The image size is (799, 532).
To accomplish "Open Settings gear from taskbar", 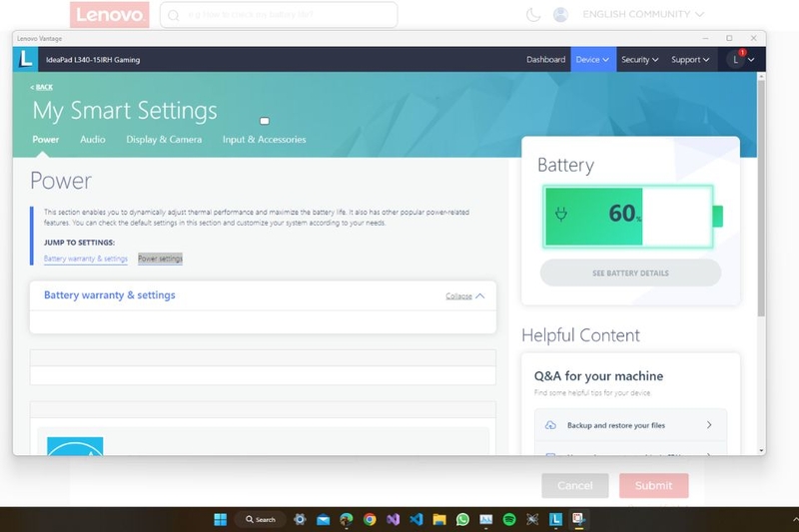I will click(300, 519).
